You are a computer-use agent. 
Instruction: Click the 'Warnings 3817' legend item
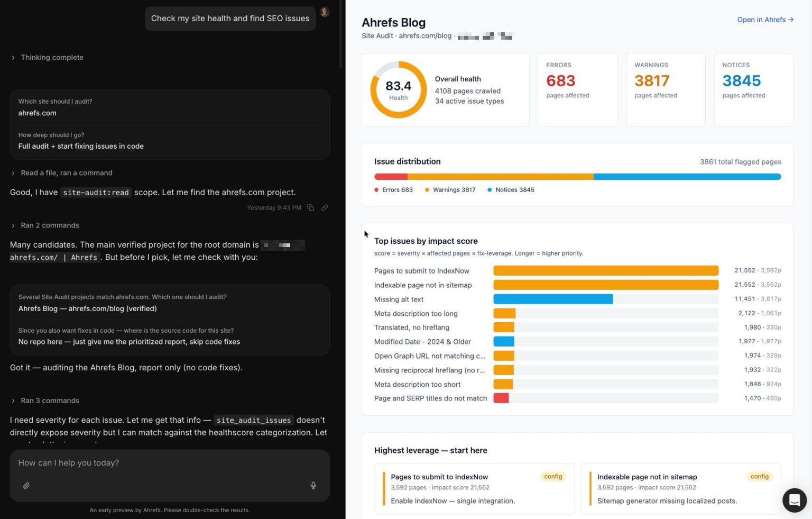[450, 190]
